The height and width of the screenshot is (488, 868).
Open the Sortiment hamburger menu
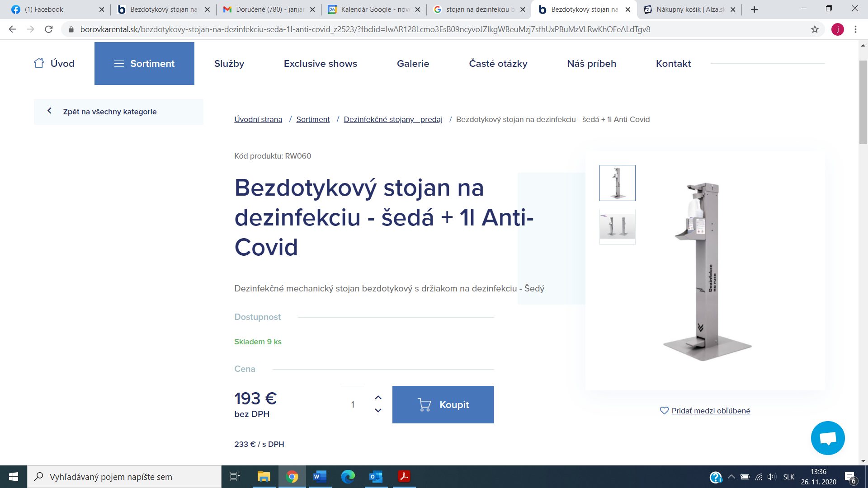(119, 64)
